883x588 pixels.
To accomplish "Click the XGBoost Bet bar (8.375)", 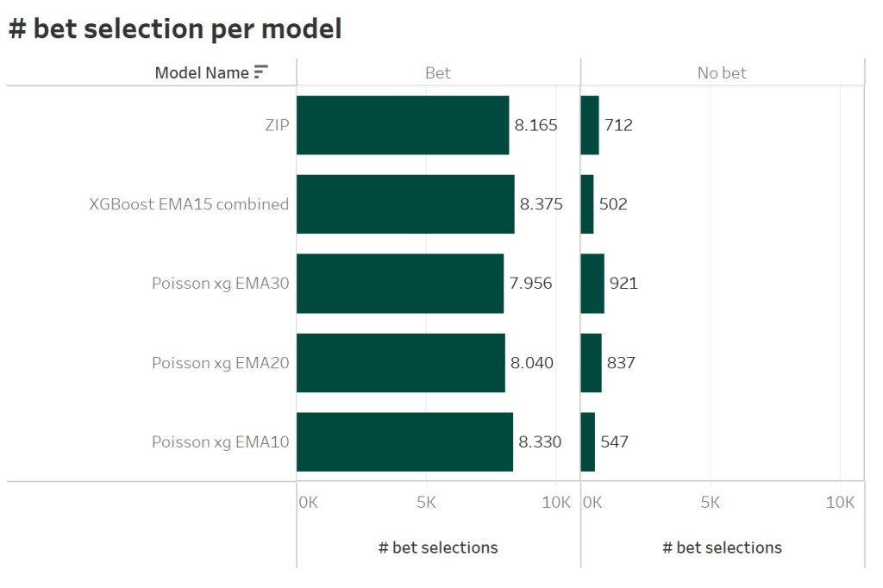I will (x=405, y=204).
